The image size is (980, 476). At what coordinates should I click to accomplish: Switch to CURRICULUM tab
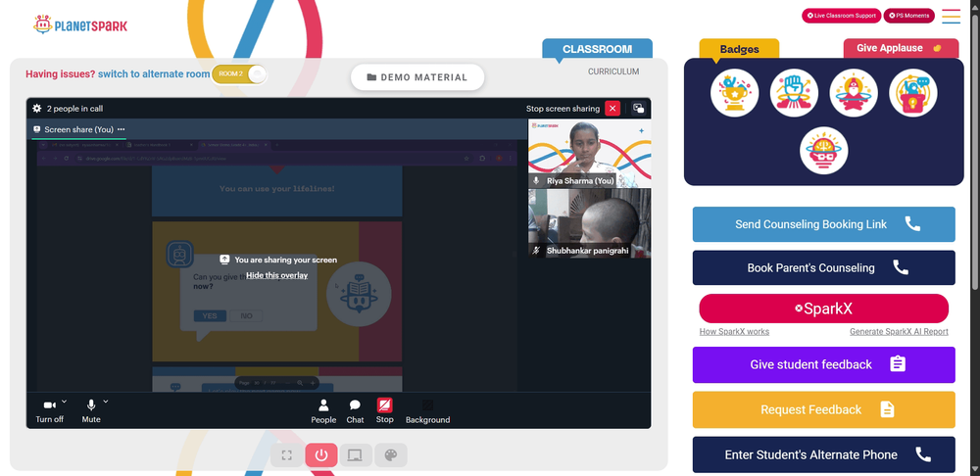coord(613,71)
